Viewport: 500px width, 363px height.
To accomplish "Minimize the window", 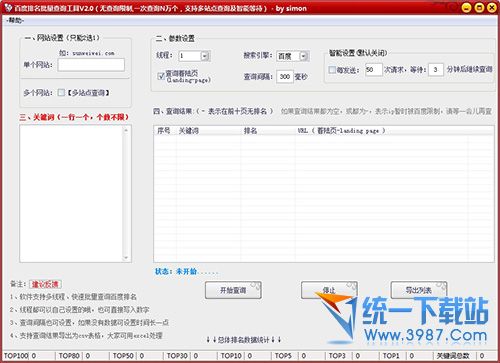I will point(466,8).
